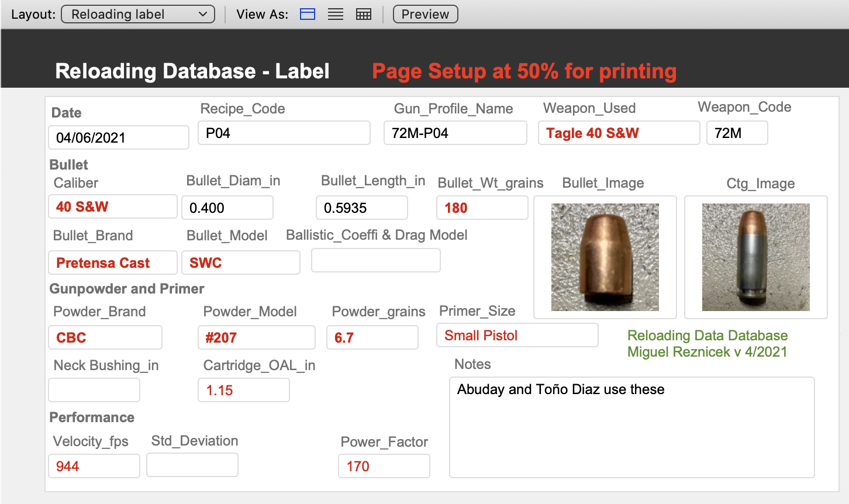Image resolution: width=849 pixels, height=504 pixels.
Task: Click the Miguel Reznicek v 4/2021 text
Action: (707, 351)
